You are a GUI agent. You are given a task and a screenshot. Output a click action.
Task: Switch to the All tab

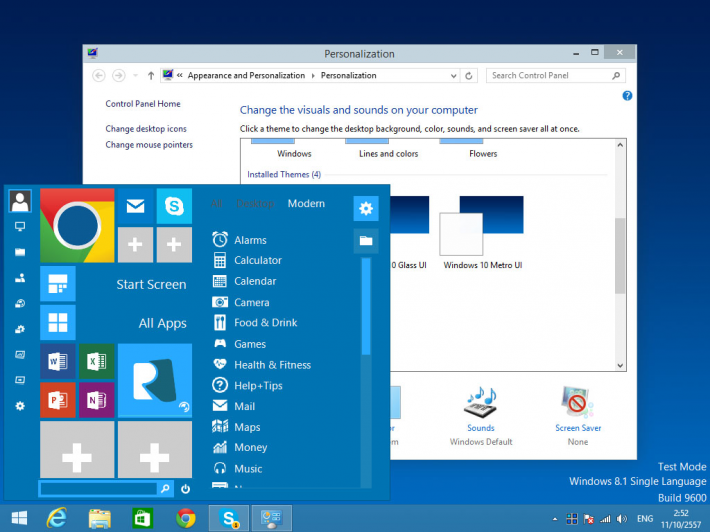pyautogui.click(x=216, y=204)
